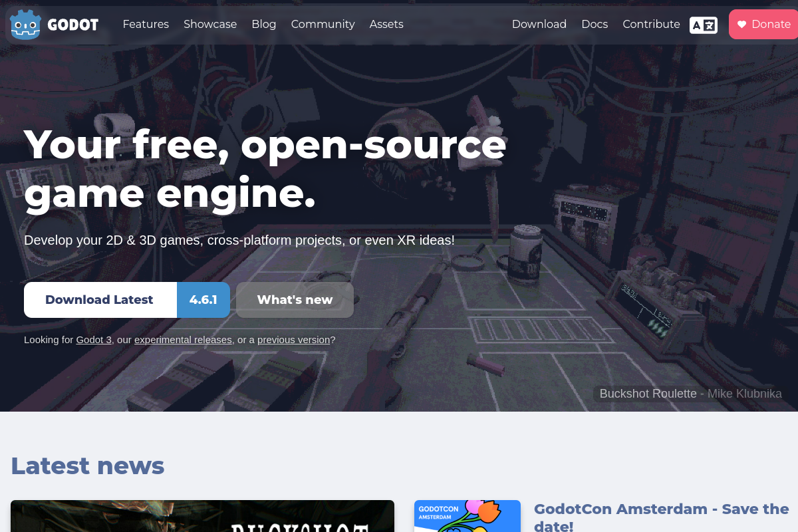This screenshot has height=532, width=798.
Task: Browse the Assets library
Action: 386,24
